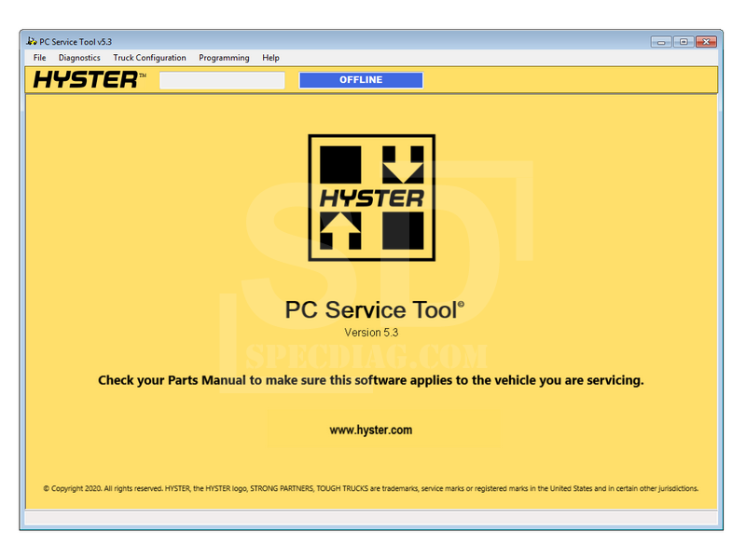Click the copyright notice at the bottom
The image size is (746, 560).
371,488
